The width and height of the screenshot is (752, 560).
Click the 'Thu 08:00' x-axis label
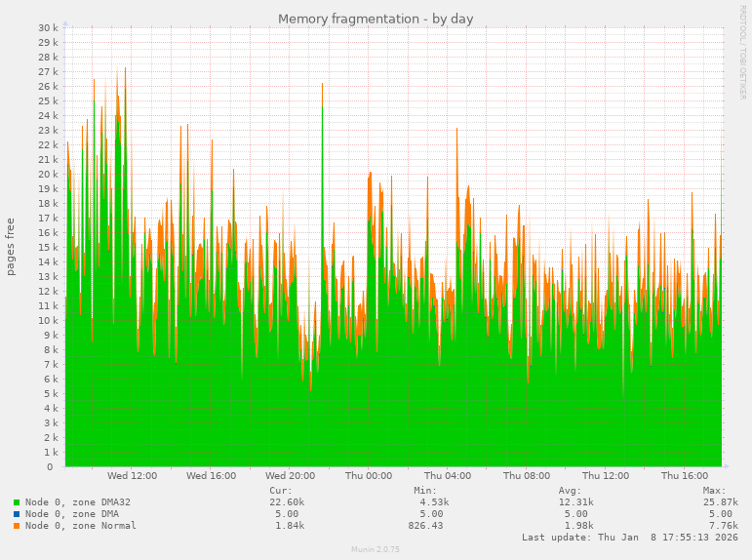527,476
